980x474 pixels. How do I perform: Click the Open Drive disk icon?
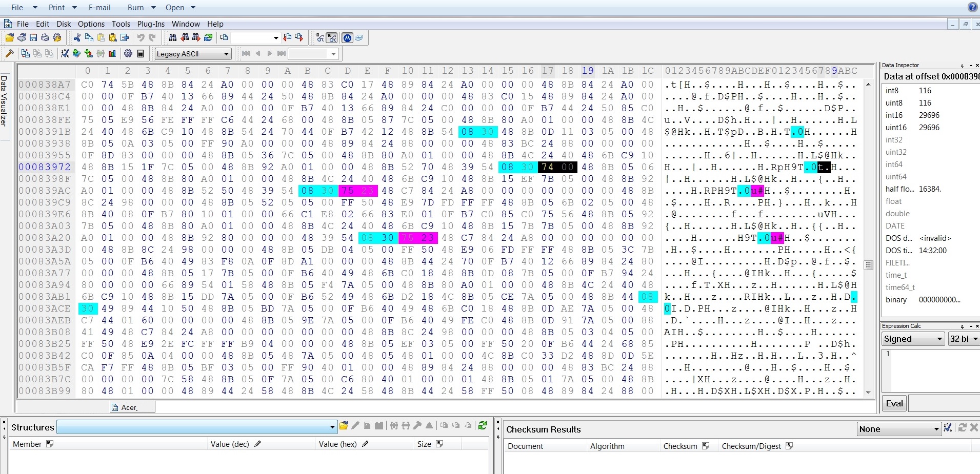pos(22,37)
